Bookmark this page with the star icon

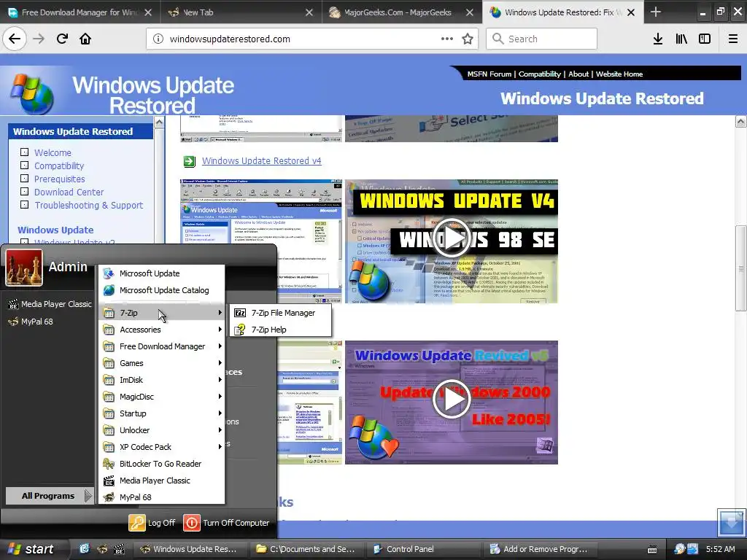468,39
